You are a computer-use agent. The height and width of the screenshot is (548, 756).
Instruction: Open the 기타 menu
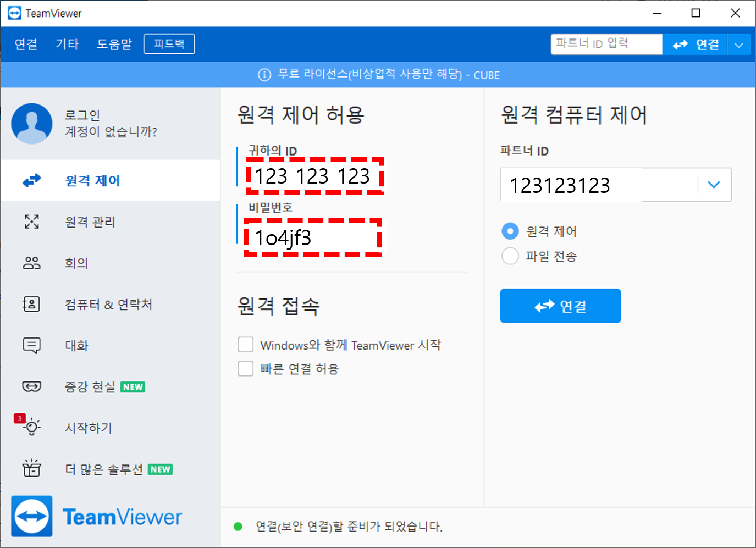67,44
